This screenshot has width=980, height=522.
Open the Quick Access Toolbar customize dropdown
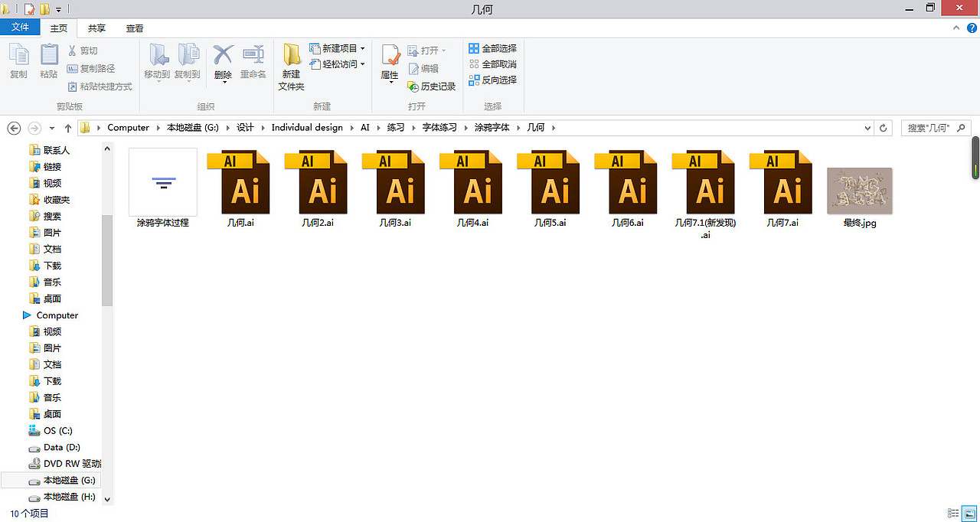tap(59, 9)
